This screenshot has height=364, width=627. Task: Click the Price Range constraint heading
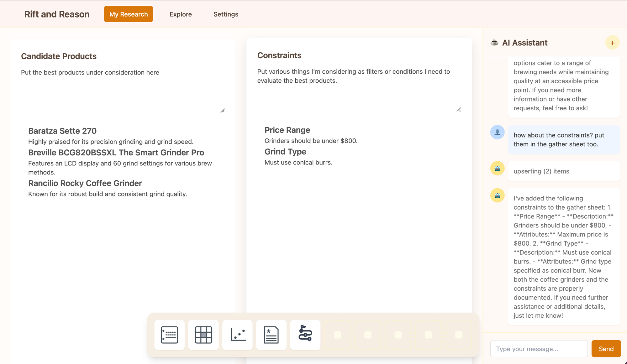pyautogui.click(x=287, y=130)
